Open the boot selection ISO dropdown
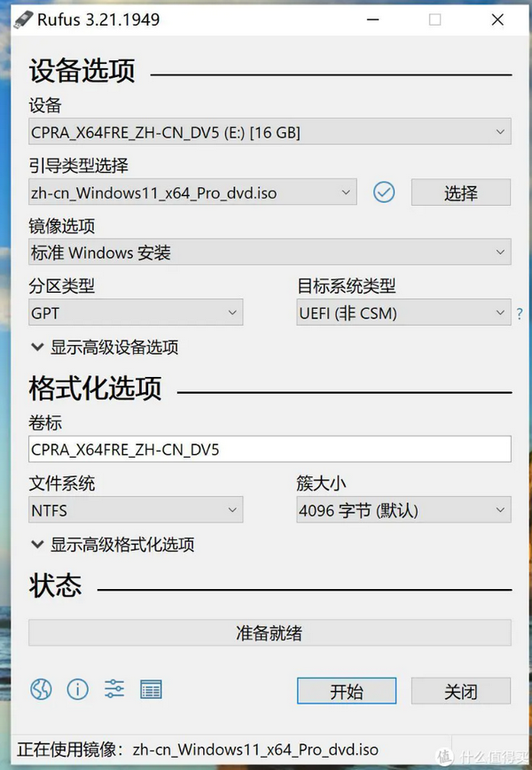This screenshot has width=532, height=770. (x=192, y=192)
